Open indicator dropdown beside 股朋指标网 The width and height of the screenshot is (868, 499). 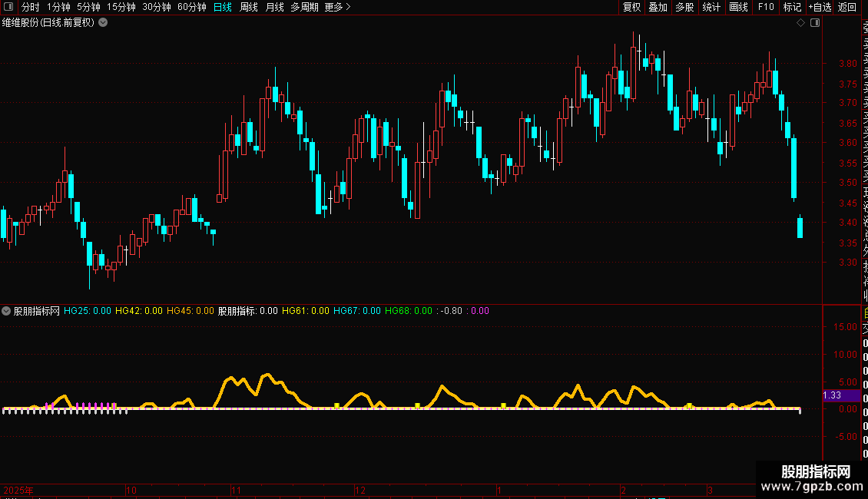coord(6,311)
